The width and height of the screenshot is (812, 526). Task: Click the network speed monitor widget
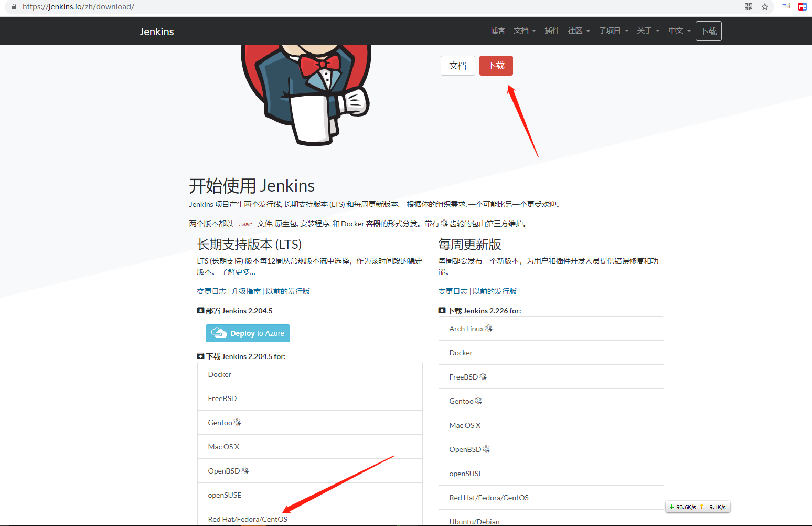click(x=698, y=507)
